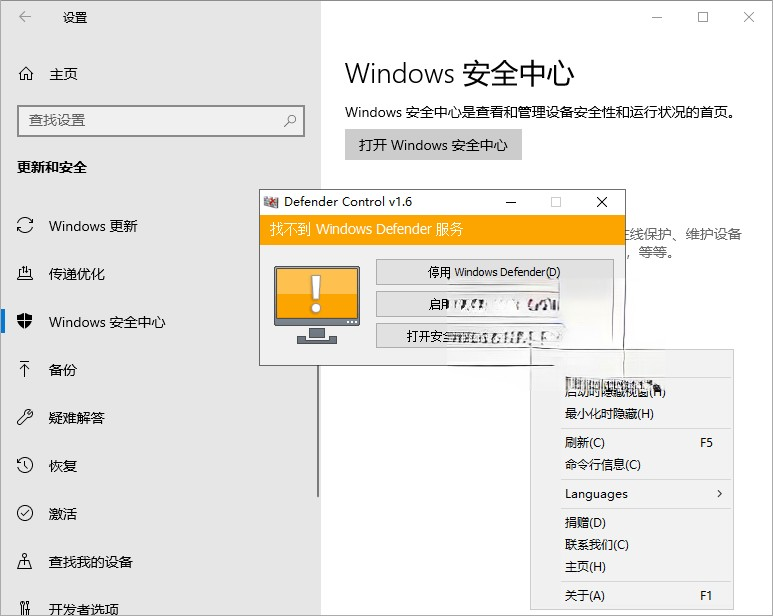This screenshot has width=773, height=616.
Task: Open the 主页 home icon in Settings
Action: (x=26, y=74)
